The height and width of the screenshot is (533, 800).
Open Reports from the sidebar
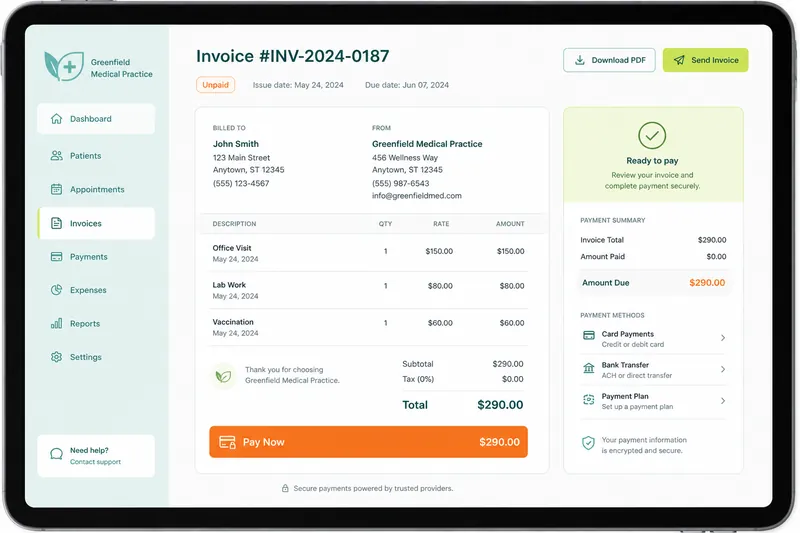pos(96,323)
